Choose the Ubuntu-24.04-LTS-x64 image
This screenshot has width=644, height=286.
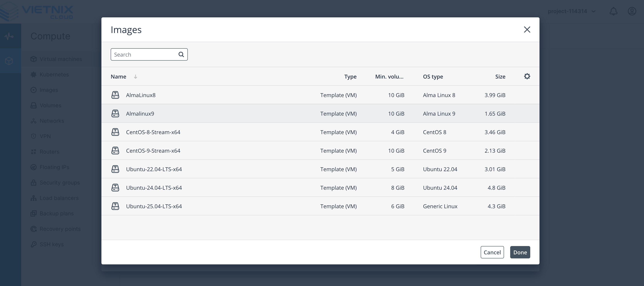(x=154, y=188)
